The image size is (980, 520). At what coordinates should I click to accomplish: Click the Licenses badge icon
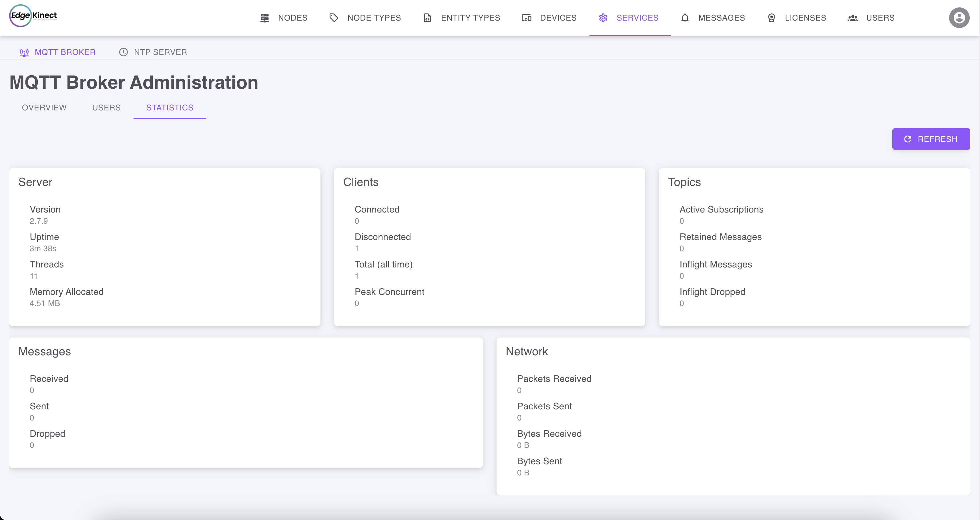[x=772, y=18]
